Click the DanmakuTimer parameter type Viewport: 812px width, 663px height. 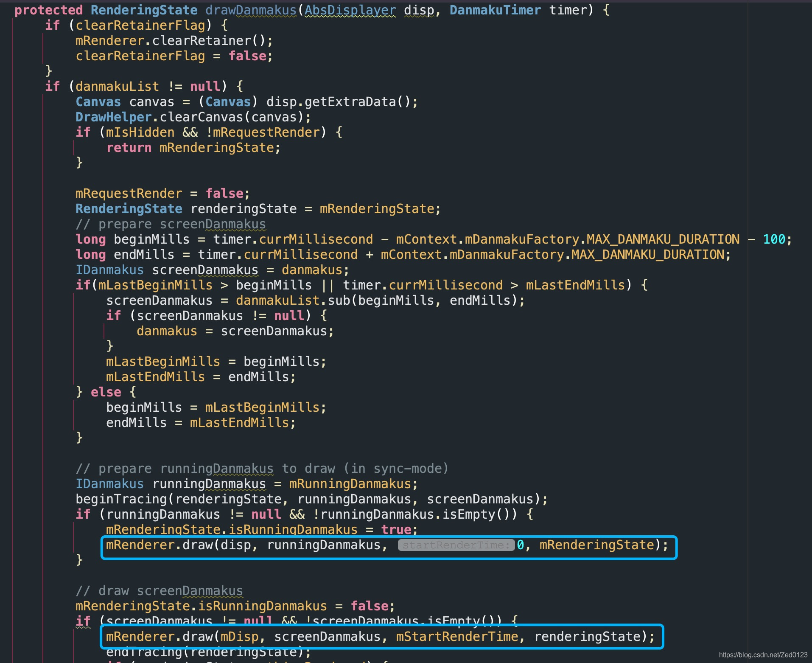495,10
